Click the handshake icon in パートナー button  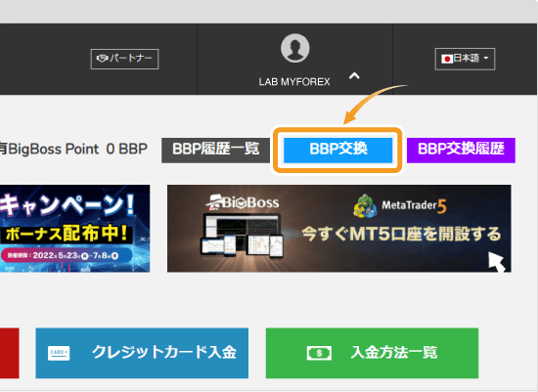pos(103,59)
